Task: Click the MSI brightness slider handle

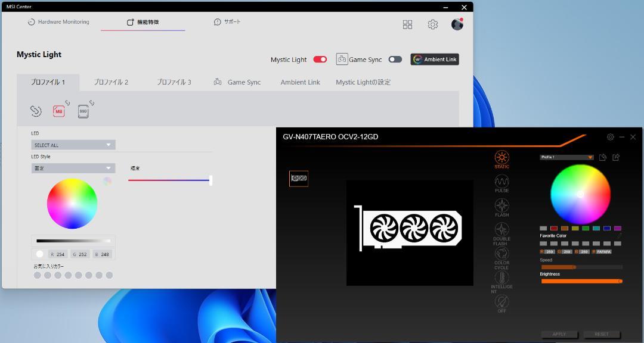Action: pyautogui.click(x=210, y=180)
